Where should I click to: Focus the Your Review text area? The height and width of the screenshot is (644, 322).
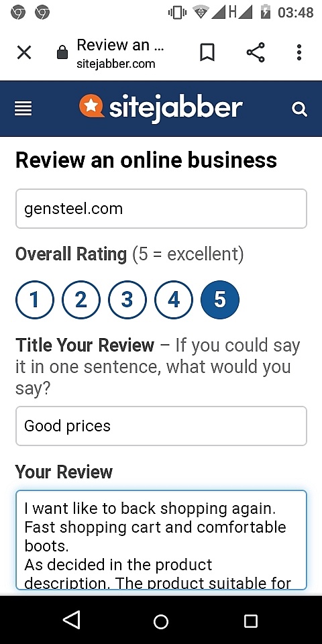(161, 540)
